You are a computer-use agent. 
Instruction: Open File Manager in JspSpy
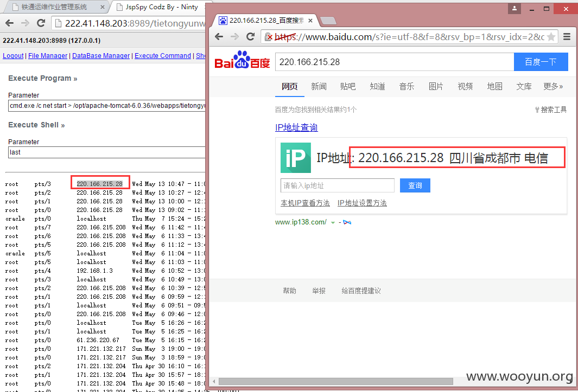pyautogui.click(x=48, y=56)
